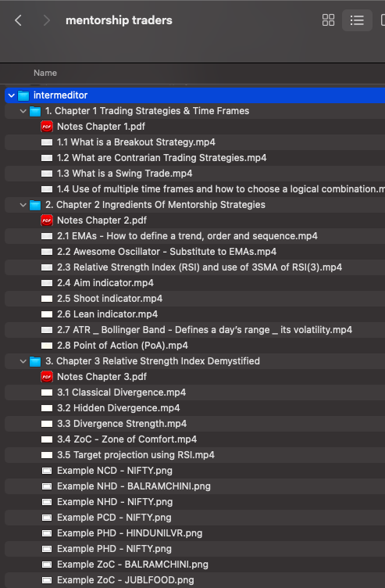The image size is (385, 588).
Task: Collapse Chapter 3 Relative Strength Index folder
Action: pos(23,361)
